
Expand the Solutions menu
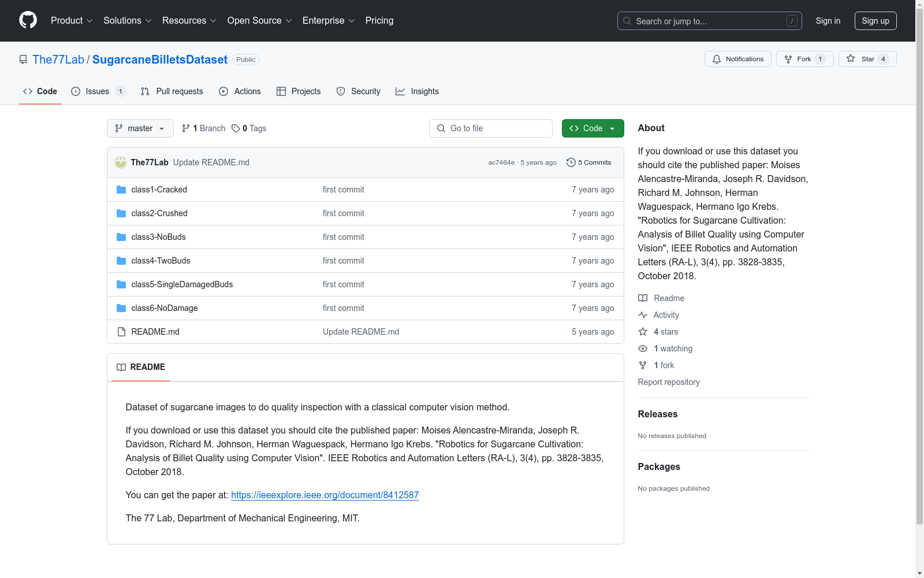[127, 21]
